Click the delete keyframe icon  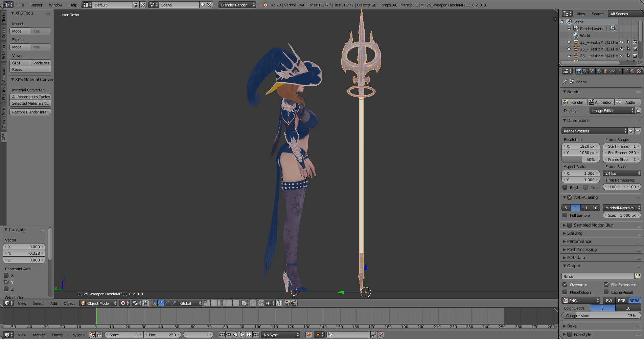click(381, 335)
